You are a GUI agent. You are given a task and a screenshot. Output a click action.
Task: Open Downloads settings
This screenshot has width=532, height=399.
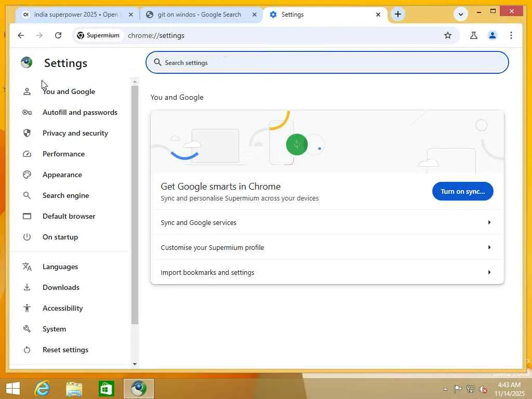pyautogui.click(x=61, y=287)
